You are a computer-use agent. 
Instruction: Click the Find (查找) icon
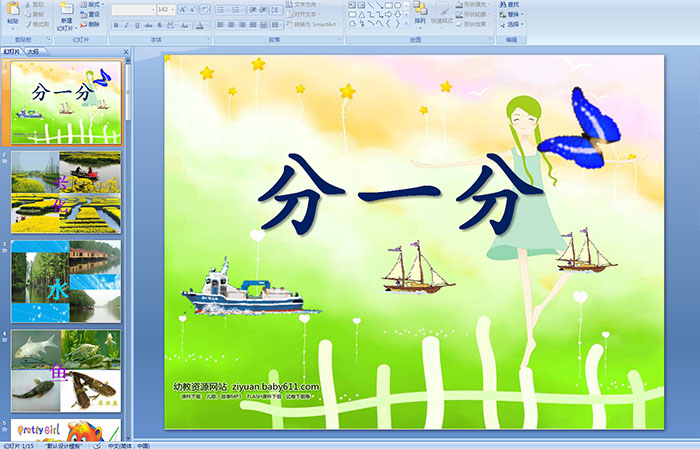point(513,4)
